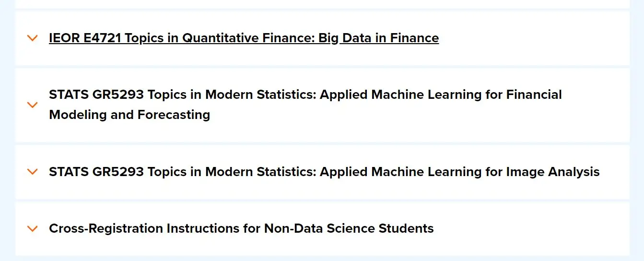Click the "IEOR E4721" course code

[85, 38]
